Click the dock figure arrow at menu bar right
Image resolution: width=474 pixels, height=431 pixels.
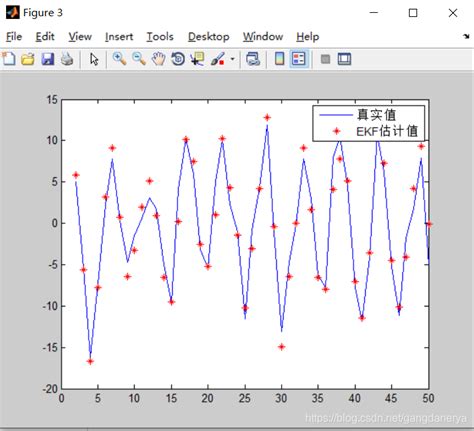(466, 36)
